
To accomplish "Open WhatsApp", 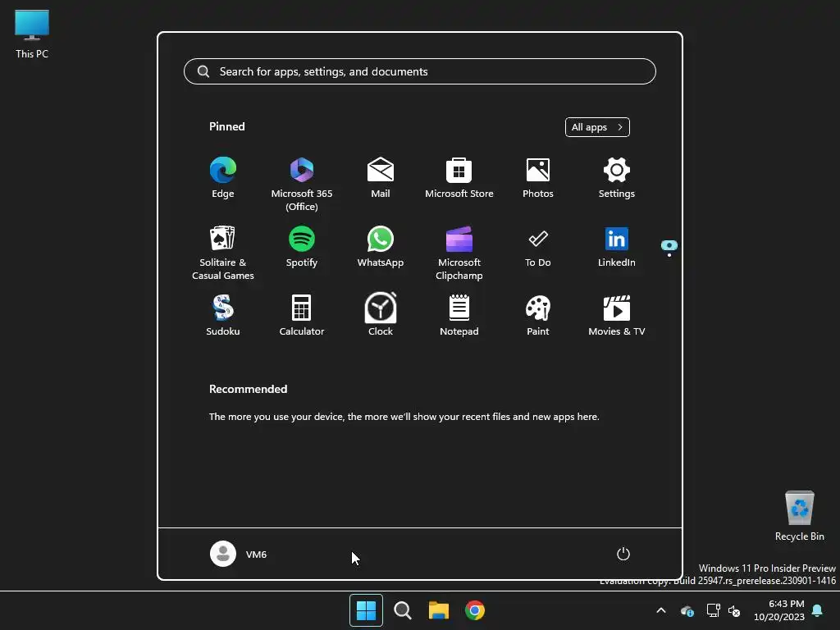I will coord(381,247).
